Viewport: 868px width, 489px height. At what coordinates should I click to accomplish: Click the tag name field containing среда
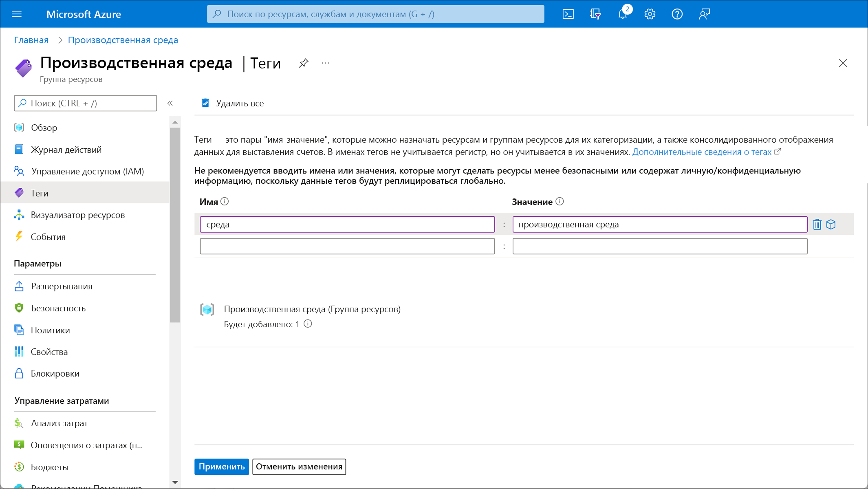pos(347,225)
